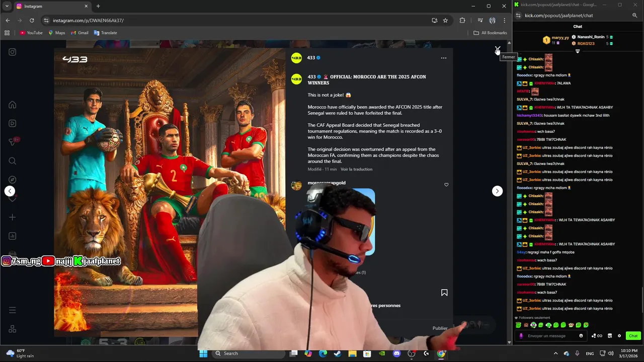Viewport: 644px width, 362px height.
Task: Reload the Instagram page
Action: (x=32, y=21)
